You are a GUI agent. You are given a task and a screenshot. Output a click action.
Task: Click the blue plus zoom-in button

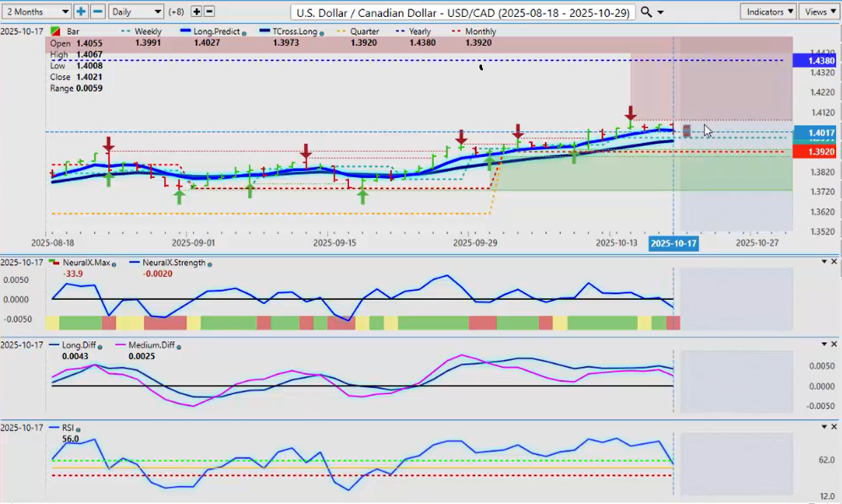80,12
